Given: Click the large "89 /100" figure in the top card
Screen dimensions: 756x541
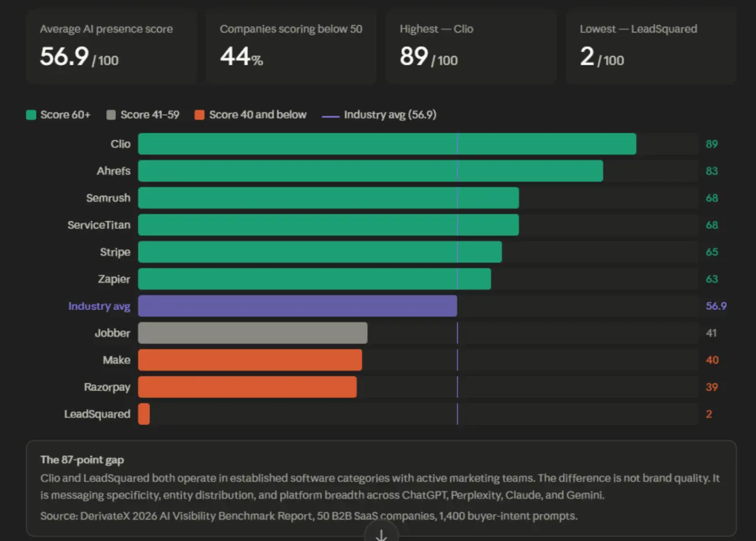Looking at the screenshot, I should click(429, 57).
